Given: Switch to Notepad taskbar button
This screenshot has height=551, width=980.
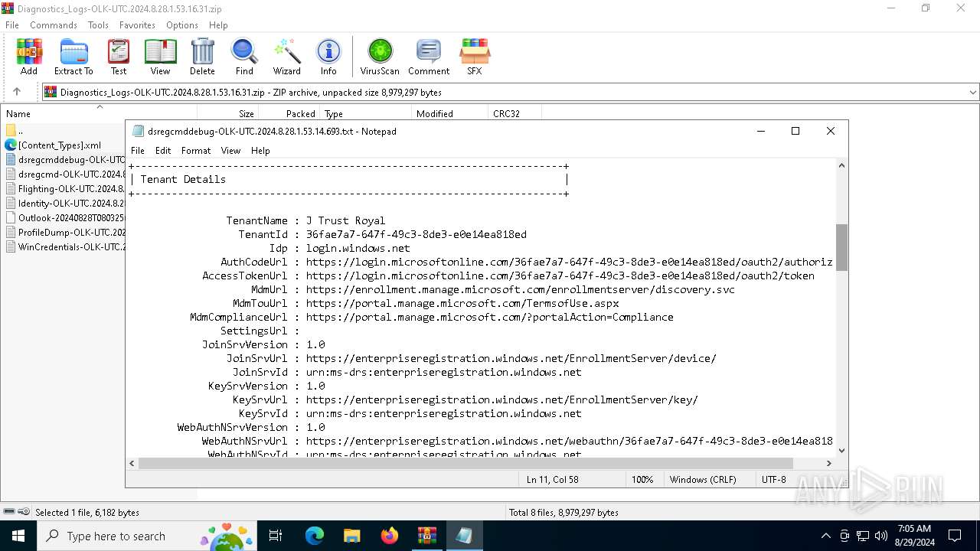Looking at the screenshot, I should point(464,536).
